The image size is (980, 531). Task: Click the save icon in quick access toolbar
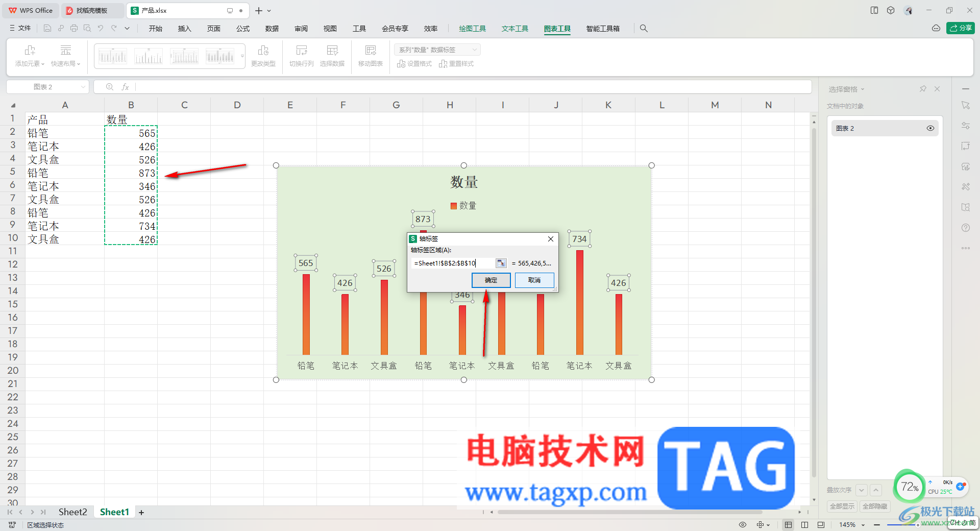[47, 29]
